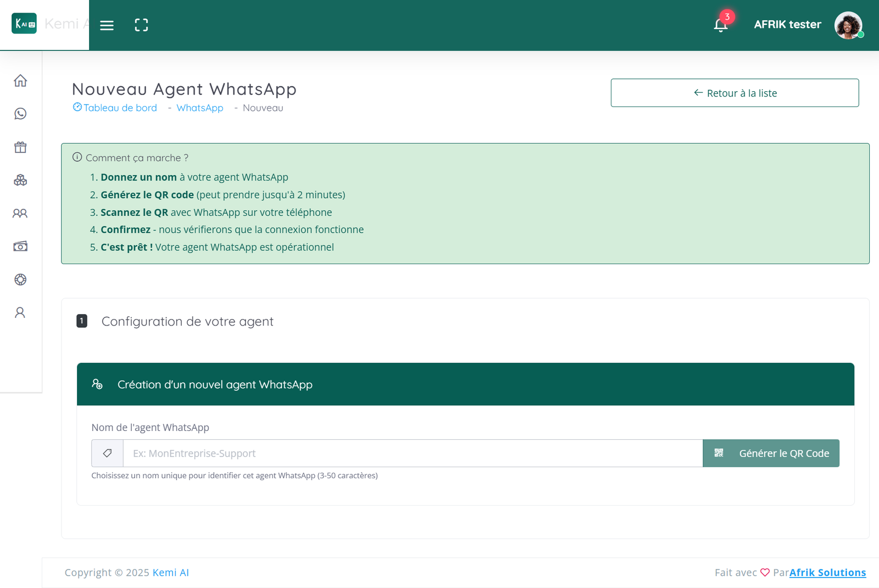Screen dimensions: 879x588
Task: Click the Kemi AI logo
Action: (x=24, y=24)
